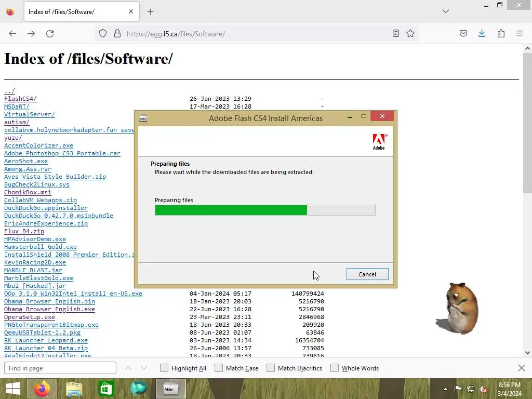
Task: Show hidden system tray icons
Action: click(445, 389)
